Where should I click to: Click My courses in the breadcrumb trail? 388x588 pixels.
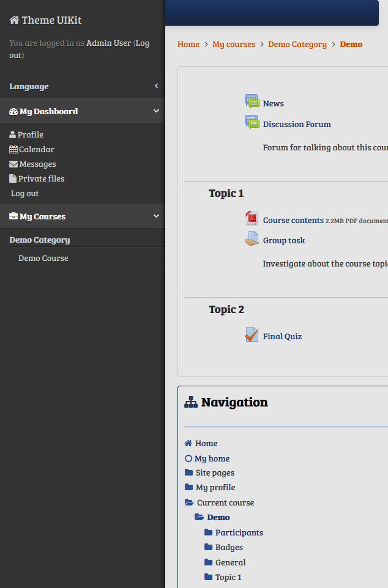[x=234, y=44]
